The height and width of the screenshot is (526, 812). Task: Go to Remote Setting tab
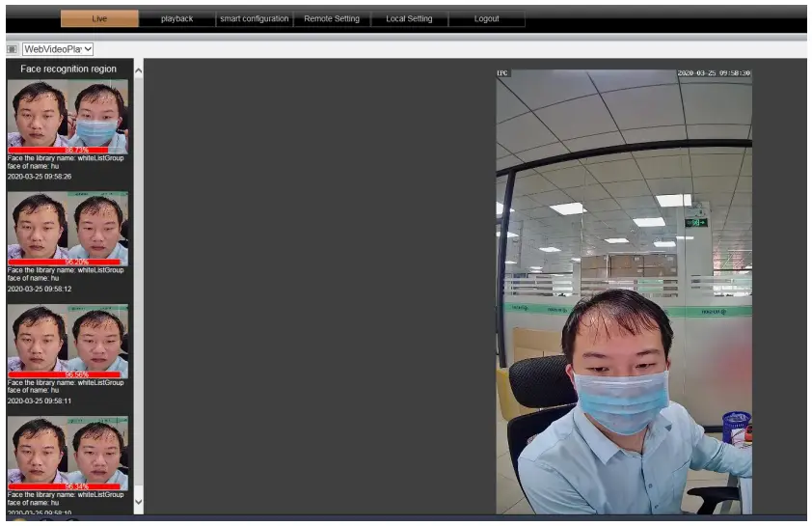(332, 18)
